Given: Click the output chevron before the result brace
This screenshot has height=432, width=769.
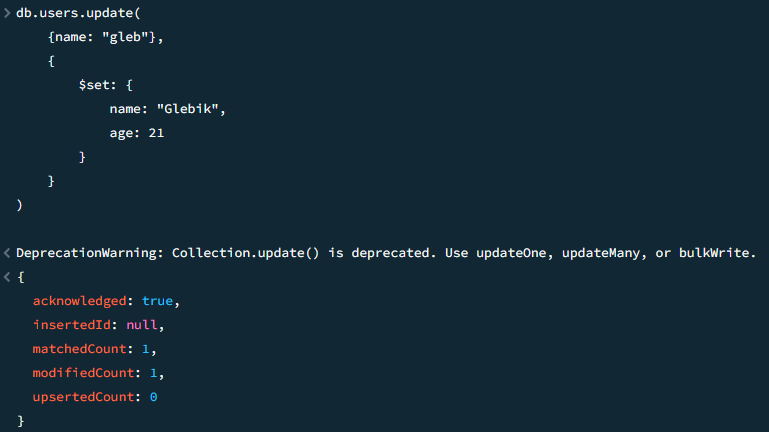Looking at the screenshot, I should (7, 277).
